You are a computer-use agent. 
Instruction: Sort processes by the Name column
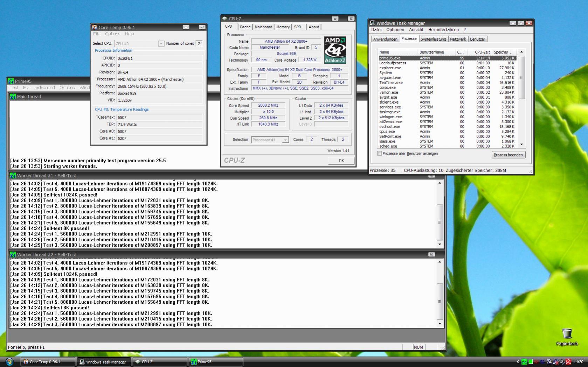point(398,52)
